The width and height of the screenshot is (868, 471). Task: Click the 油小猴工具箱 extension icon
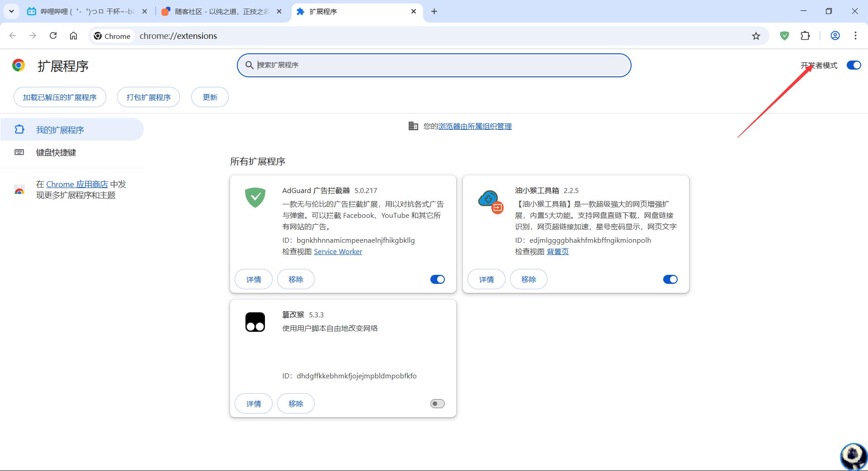pos(491,202)
